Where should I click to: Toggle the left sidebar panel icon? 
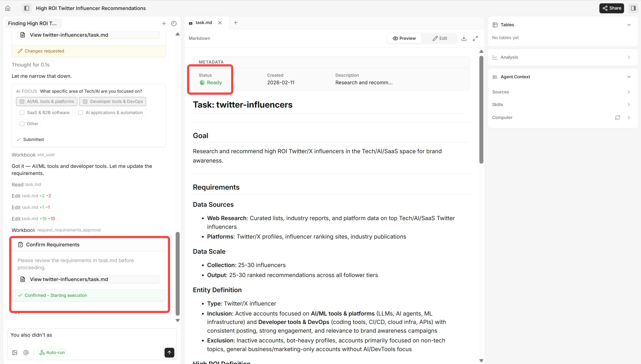click(26, 8)
